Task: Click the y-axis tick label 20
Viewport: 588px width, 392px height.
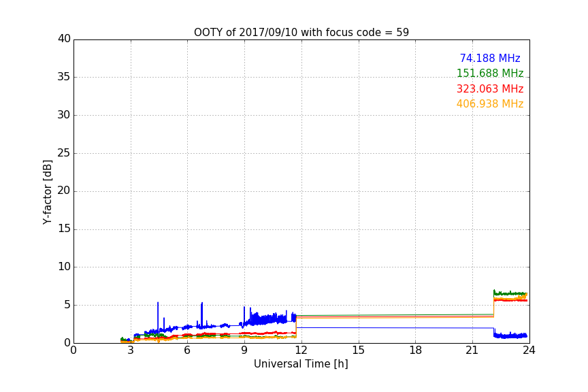Action: [x=64, y=191]
